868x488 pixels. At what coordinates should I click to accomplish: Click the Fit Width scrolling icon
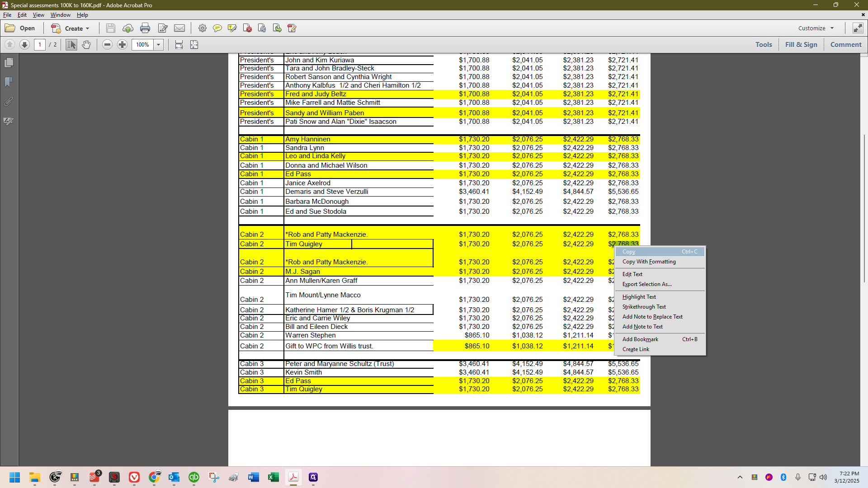pos(179,44)
